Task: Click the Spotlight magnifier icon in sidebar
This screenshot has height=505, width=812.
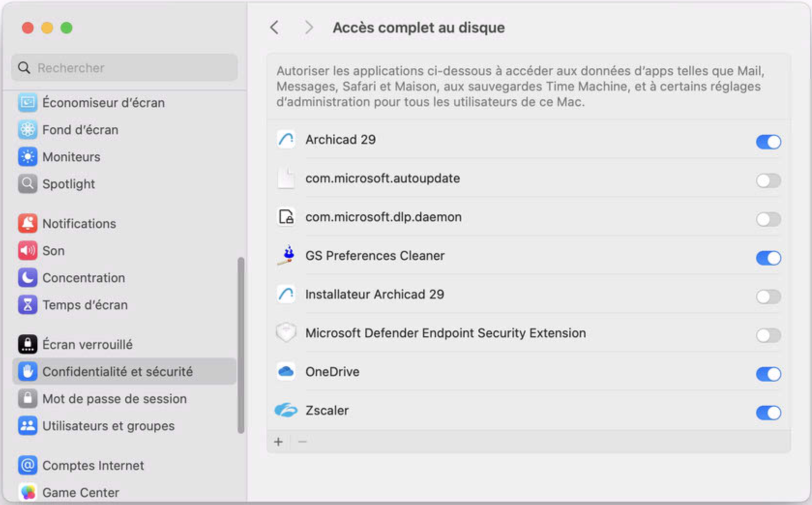Action: pyautogui.click(x=28, y=184)
